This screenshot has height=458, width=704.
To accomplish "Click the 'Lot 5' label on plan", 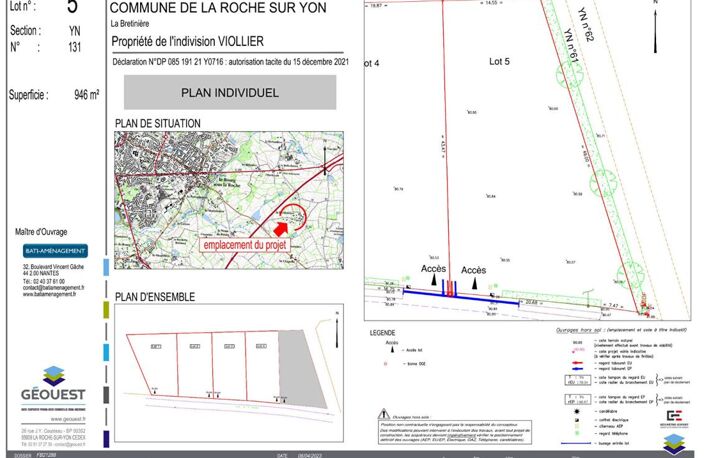I will tap(499, 61).
